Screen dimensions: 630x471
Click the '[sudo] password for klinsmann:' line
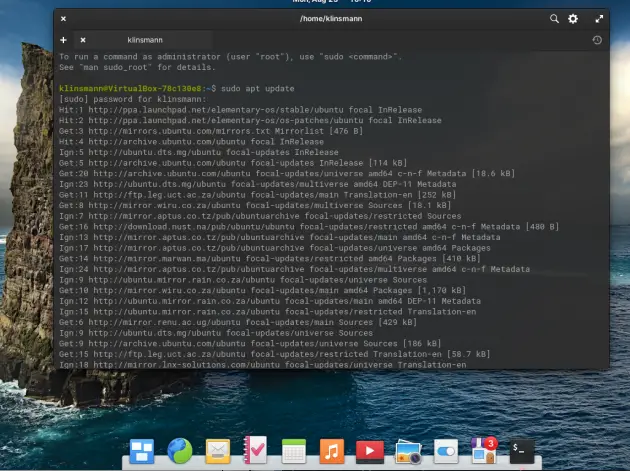pyautogui.click(x=133, y=99)
